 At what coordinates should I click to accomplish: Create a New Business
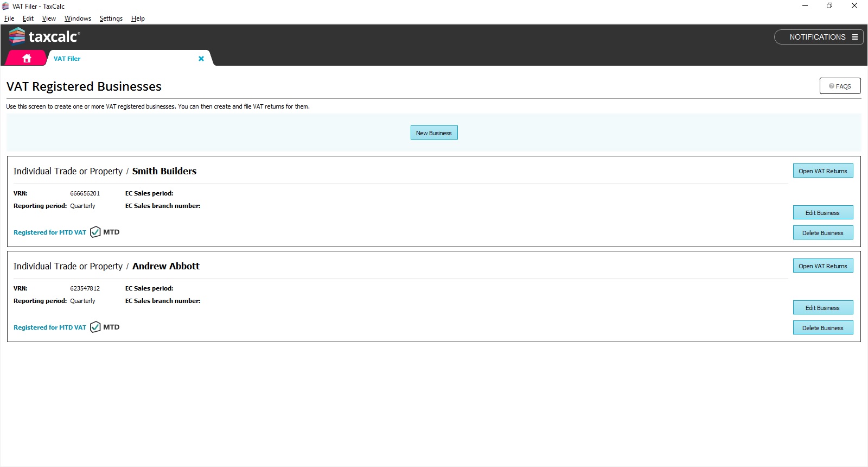tap(433, 133)
